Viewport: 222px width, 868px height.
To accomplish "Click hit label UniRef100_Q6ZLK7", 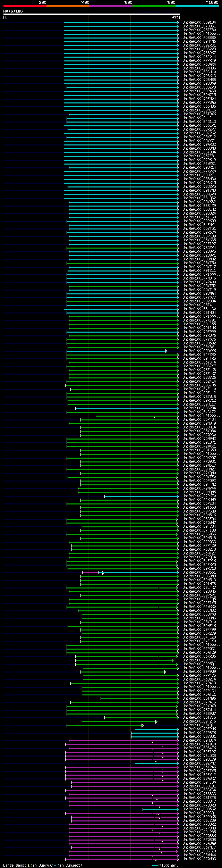I will [x=199, y=374].
